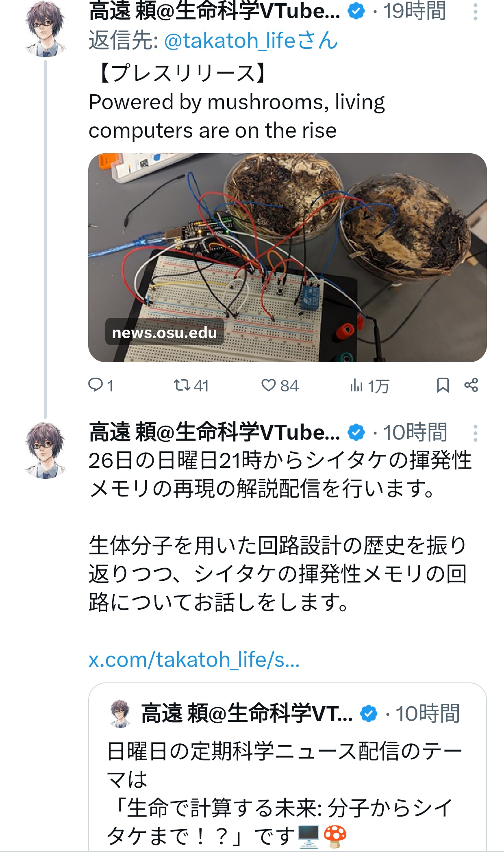The height and width of the screenshot is (856, 504).
Task: View analytics icon showing 1万 views
Action: 356,385
